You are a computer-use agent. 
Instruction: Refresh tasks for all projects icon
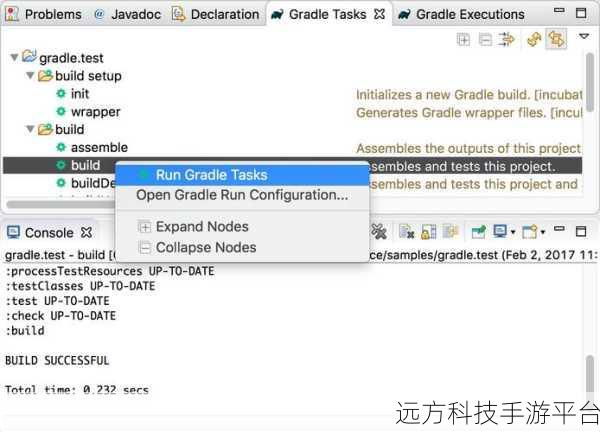coord(534,39)
